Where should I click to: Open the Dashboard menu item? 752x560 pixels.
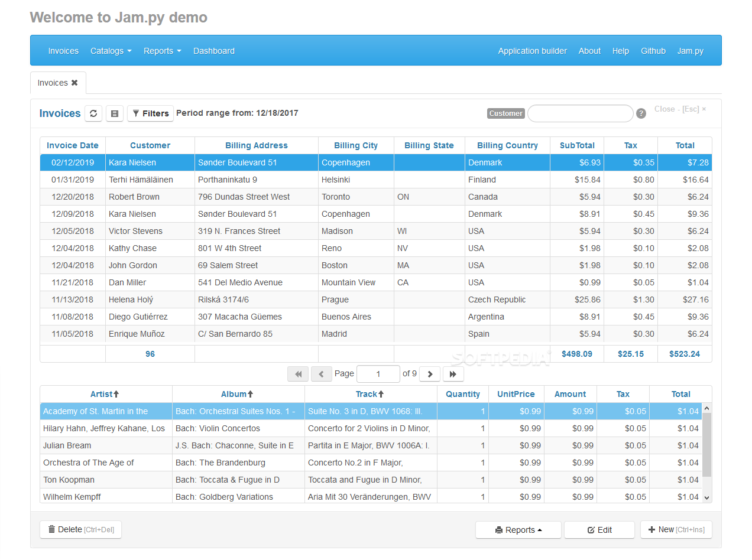pos(214,51)
